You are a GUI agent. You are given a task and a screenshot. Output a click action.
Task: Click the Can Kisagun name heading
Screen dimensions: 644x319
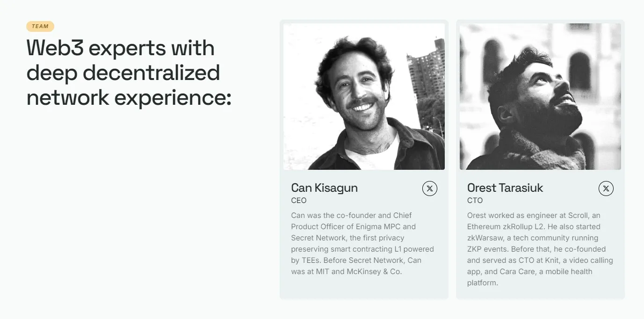324,188
